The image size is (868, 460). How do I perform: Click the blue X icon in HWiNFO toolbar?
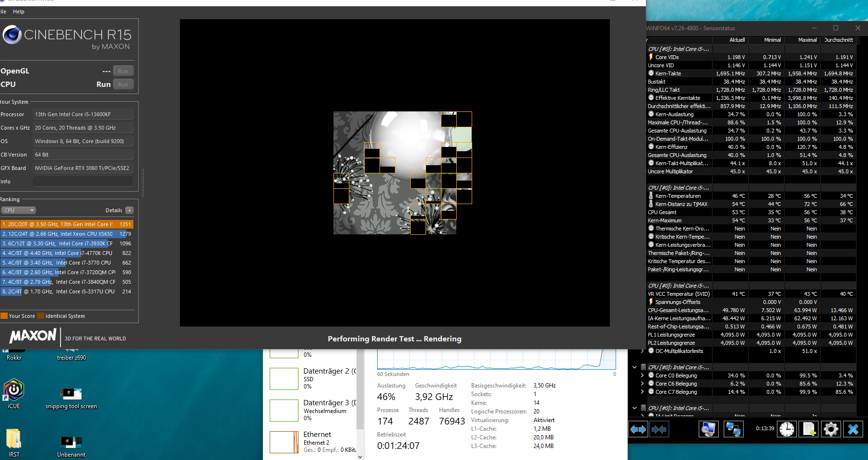(853, 429)
